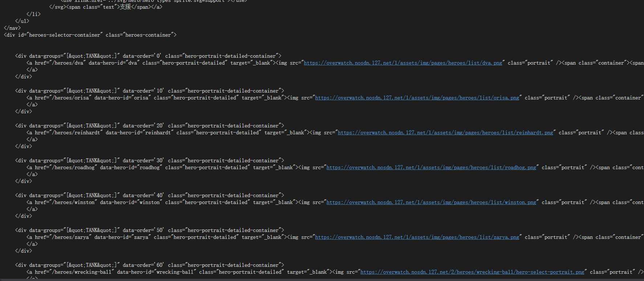Image resolution: width=644 pixels, height=281 pixels.
Task: Open the winston.png image URL link
Action: tap(431, 202)
